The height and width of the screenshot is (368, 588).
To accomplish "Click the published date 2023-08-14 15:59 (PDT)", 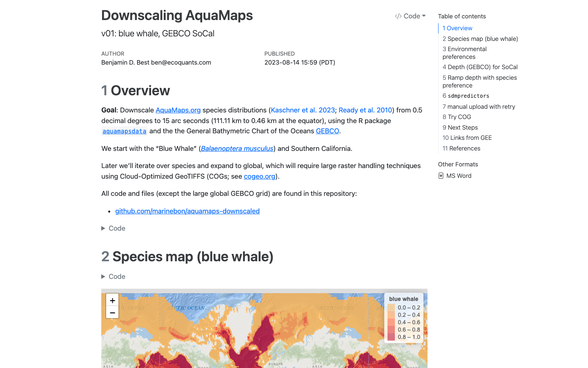I will [x=300, y=63].
